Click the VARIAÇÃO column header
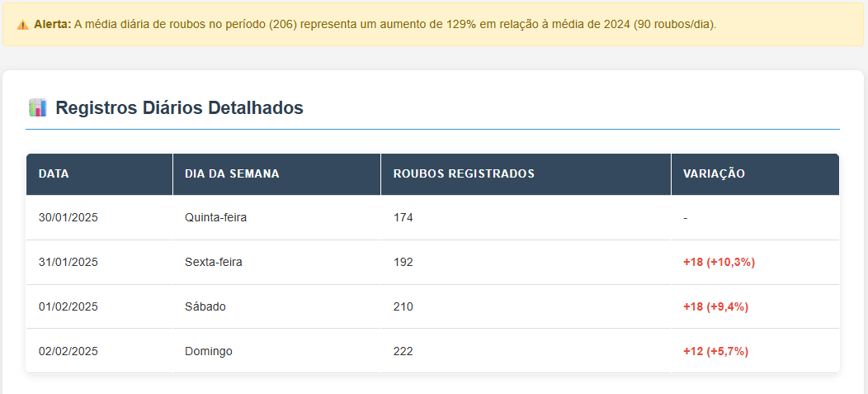The width and height of the screenshot is (868, 394). tap(714, 174)
